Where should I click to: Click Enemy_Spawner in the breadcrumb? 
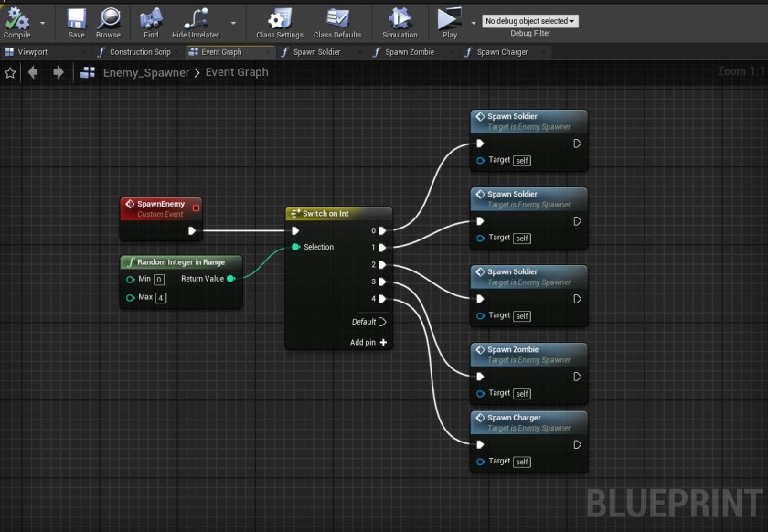[x=146, y=72]
